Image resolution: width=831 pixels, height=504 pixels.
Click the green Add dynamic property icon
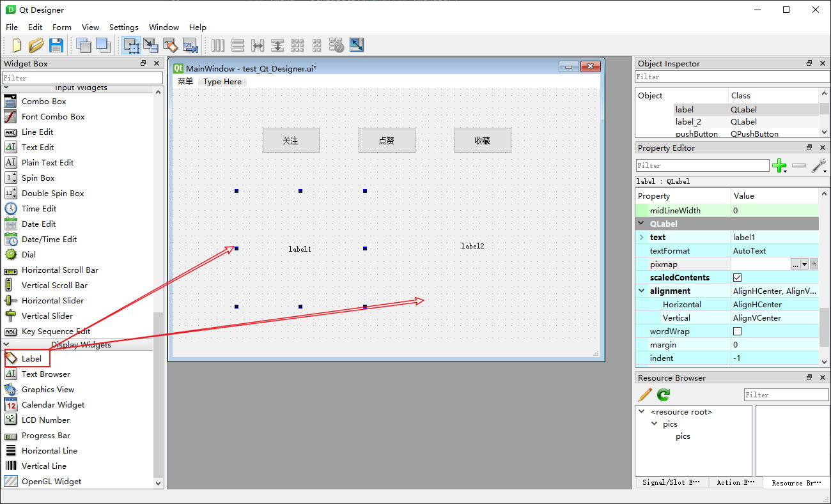coord(780,165)
